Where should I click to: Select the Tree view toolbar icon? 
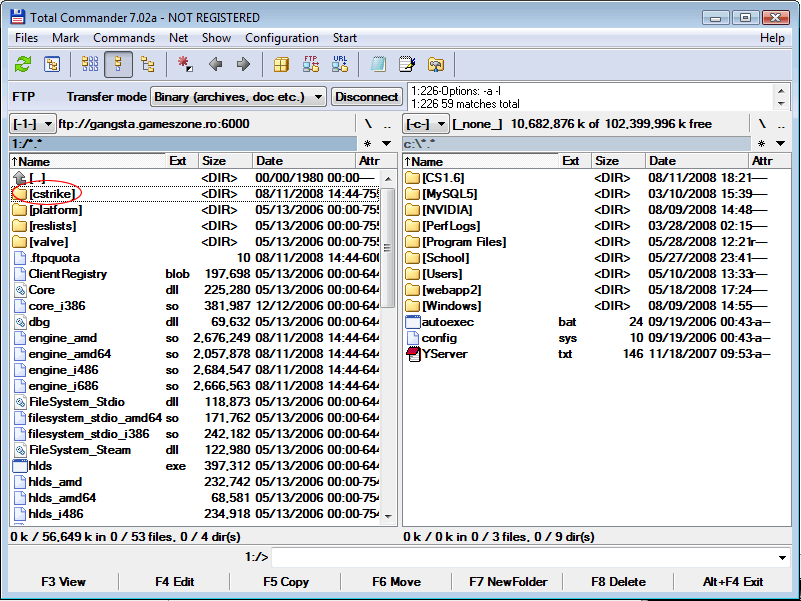click(x=148, y=64)
